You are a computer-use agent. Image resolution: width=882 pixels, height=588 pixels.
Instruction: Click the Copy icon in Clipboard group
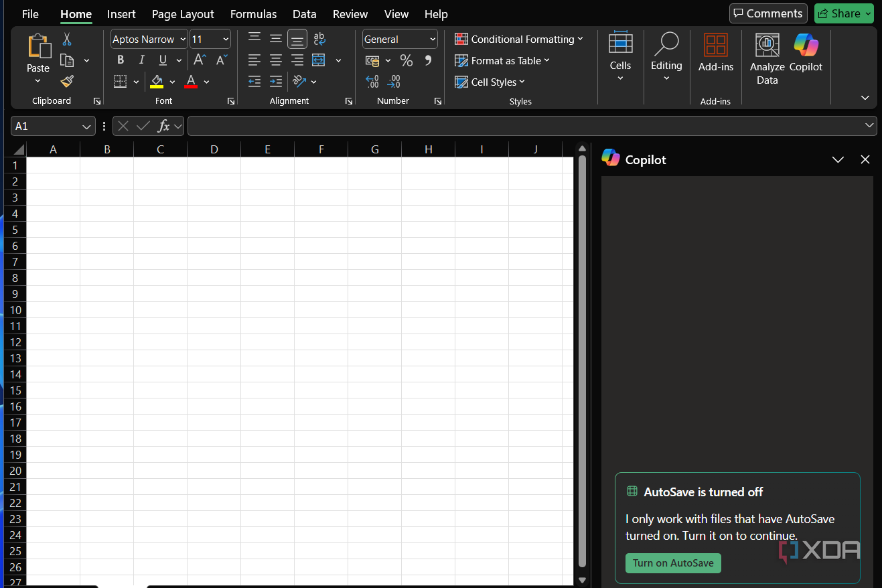tap(67, 60)
